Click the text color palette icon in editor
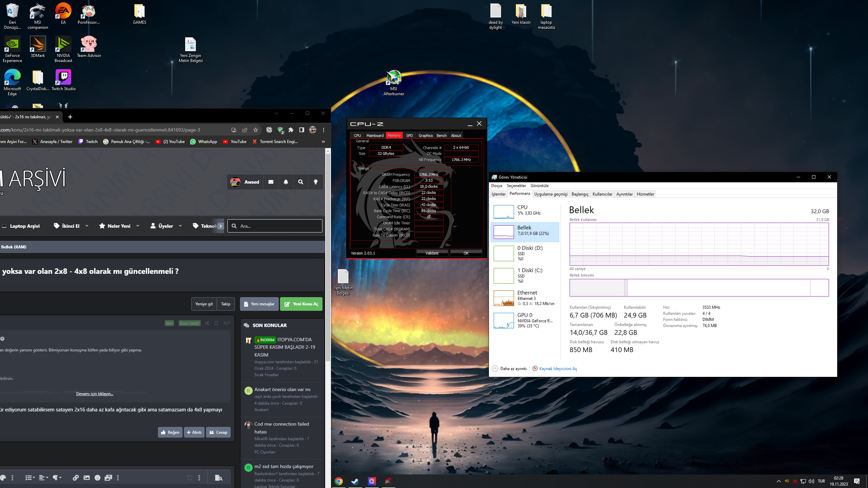This screenshot has height=488, width=868. [x=3, y=478]
